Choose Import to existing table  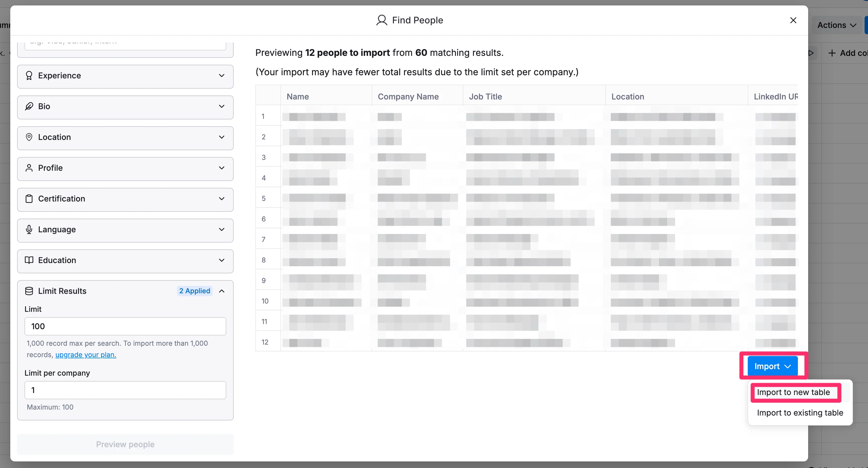pos(800,413)
